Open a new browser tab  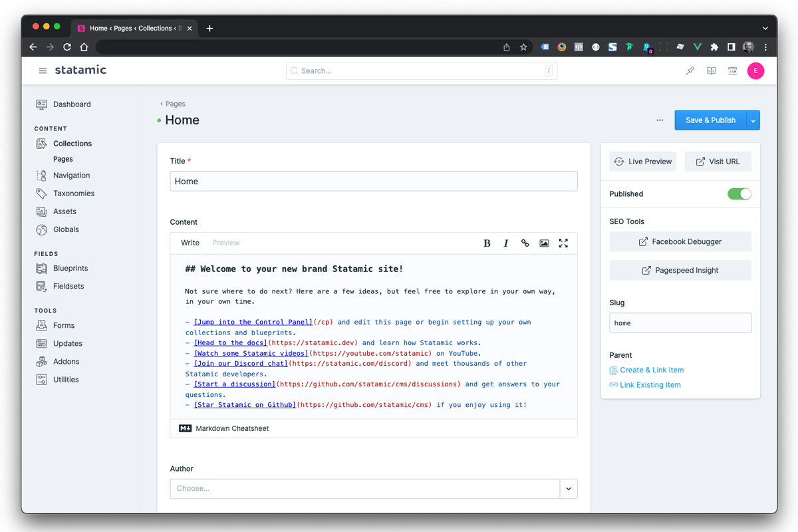coord(209,29)
